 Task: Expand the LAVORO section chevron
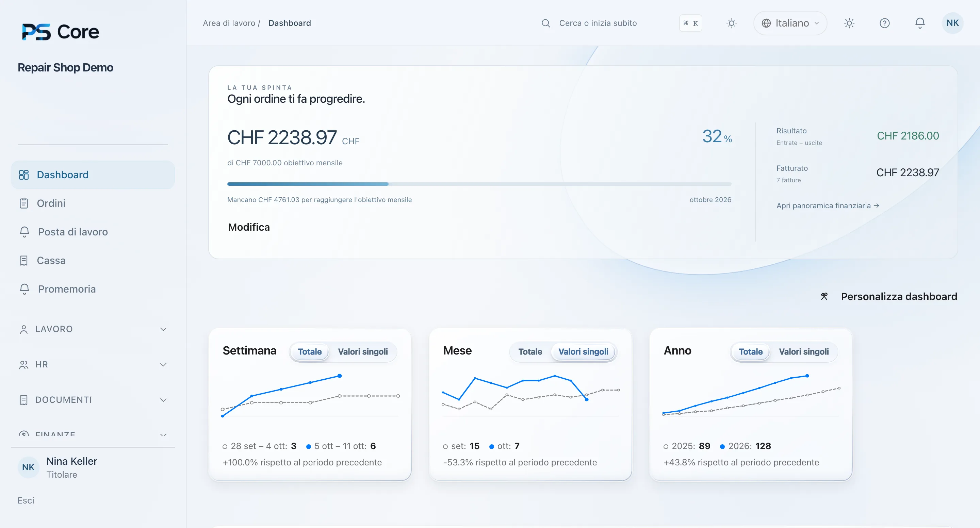click(x=163, y=329)
